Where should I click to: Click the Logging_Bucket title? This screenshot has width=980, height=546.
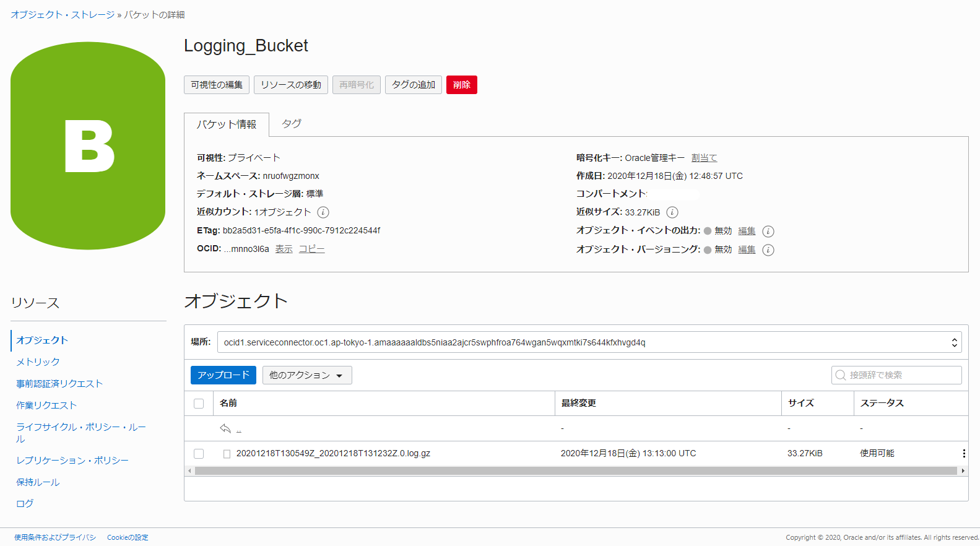[246, 46]
